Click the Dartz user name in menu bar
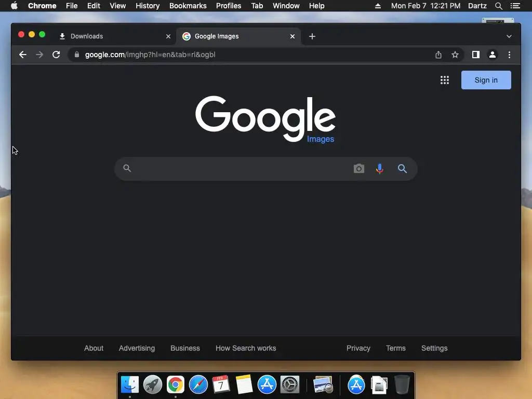This screenshot has height=399, width=532. point(477,6)
